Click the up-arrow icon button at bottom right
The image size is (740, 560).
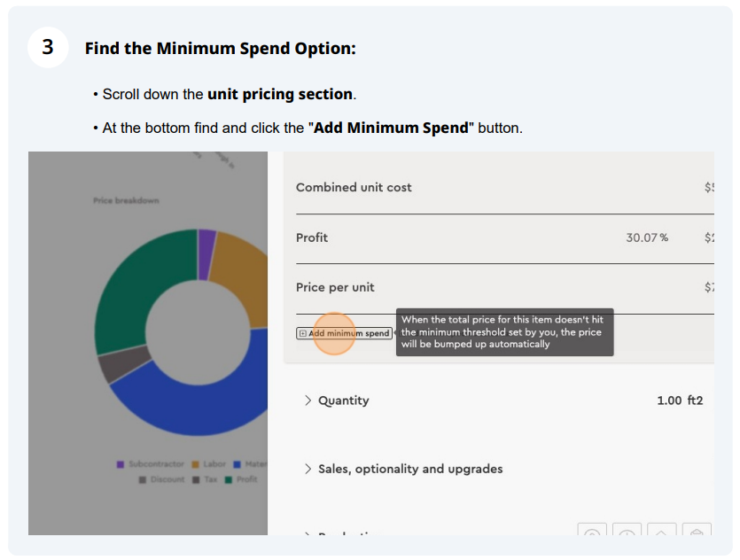[x=661, y=533]
